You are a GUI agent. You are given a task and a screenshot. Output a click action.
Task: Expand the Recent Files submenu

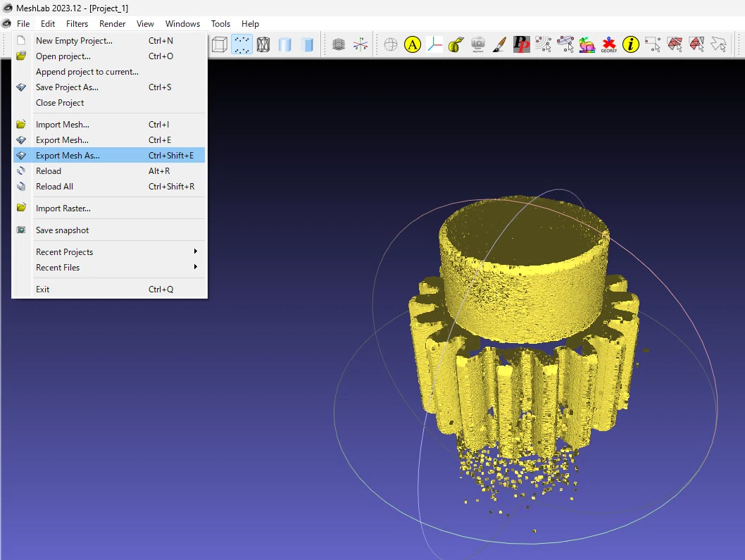click(109, 268)
